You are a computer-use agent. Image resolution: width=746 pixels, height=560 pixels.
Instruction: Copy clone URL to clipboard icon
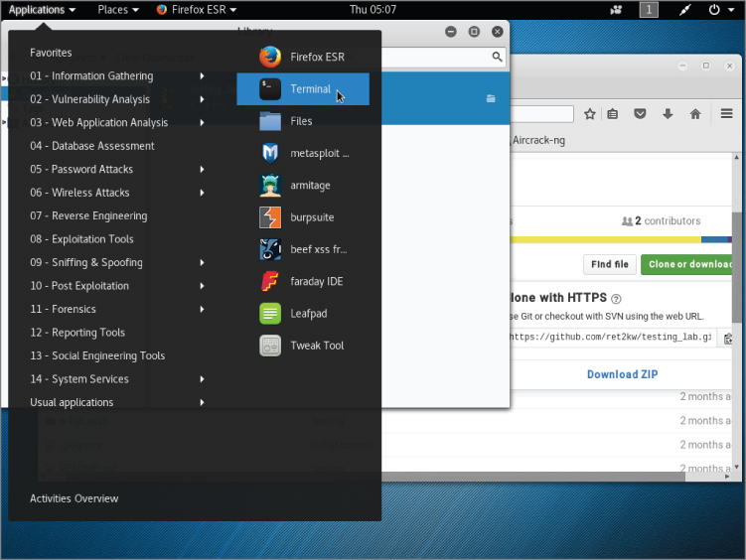point(728,339)
